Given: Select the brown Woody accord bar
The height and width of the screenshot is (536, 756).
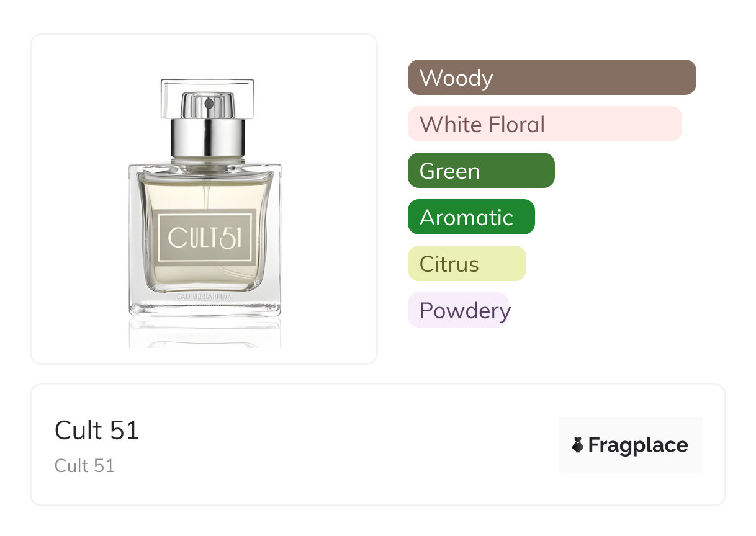Looking at the screenshot, I should pyautogui.click(x=551, y=78).
